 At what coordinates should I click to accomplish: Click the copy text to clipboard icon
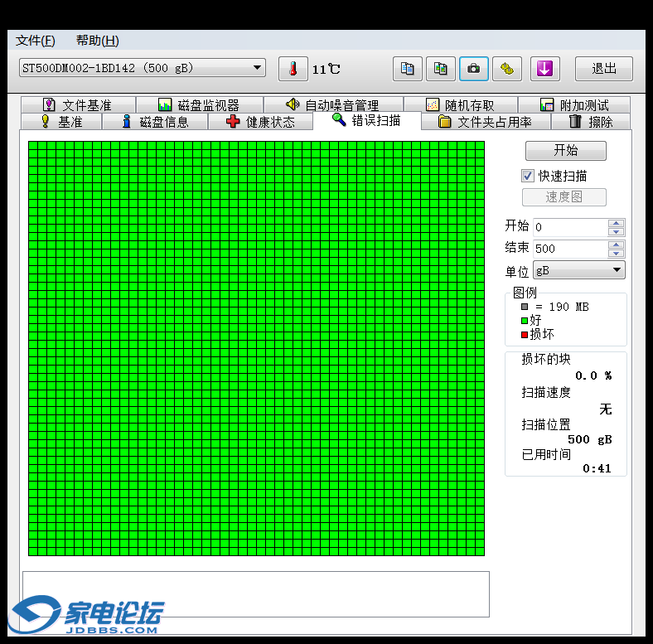[407, 69]
